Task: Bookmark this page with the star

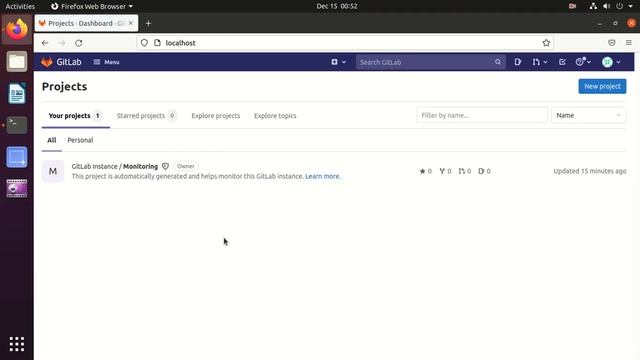Action: 546,43
